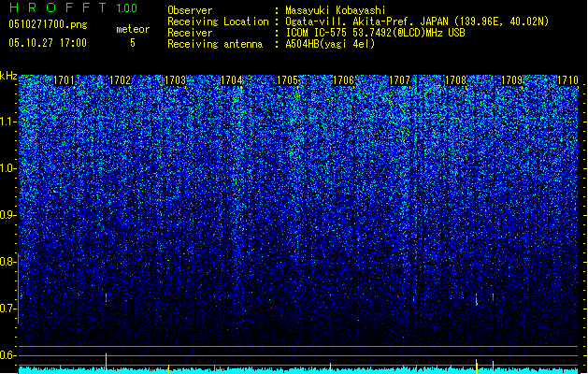Click the 1705 time marker
This screenshot has height=374, width=588.
click(288, 80)
